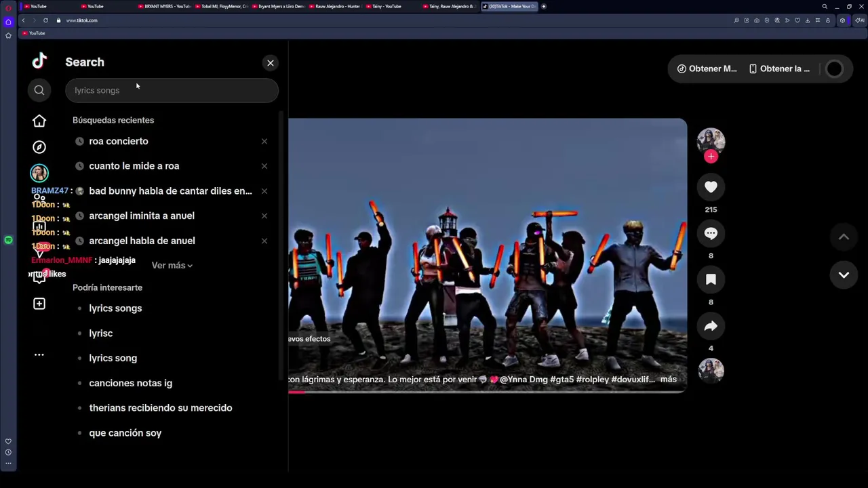
Task: Click the toolbar heart bookmark page icon
Action: (797, 20)
